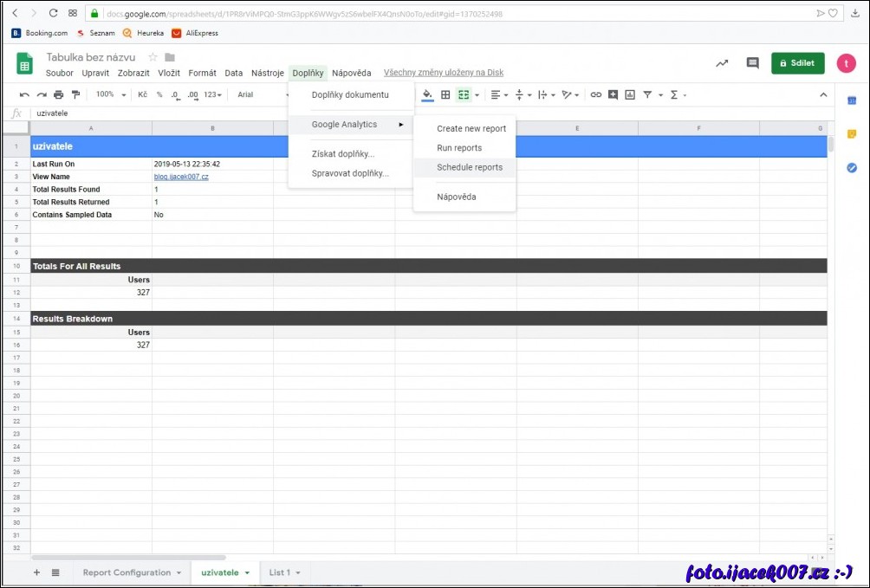Add a new sheet with plus icon
Image resolution: width=870 pixels, height=588 pixels.
[36, 572]
